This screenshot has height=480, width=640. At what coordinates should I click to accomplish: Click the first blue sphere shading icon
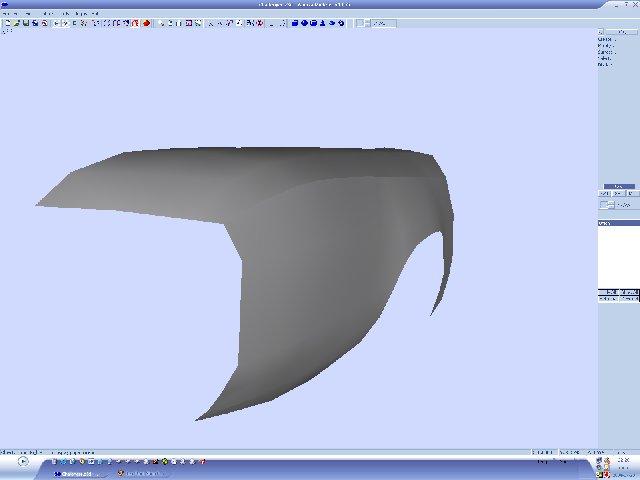click(x=295, y=22)
